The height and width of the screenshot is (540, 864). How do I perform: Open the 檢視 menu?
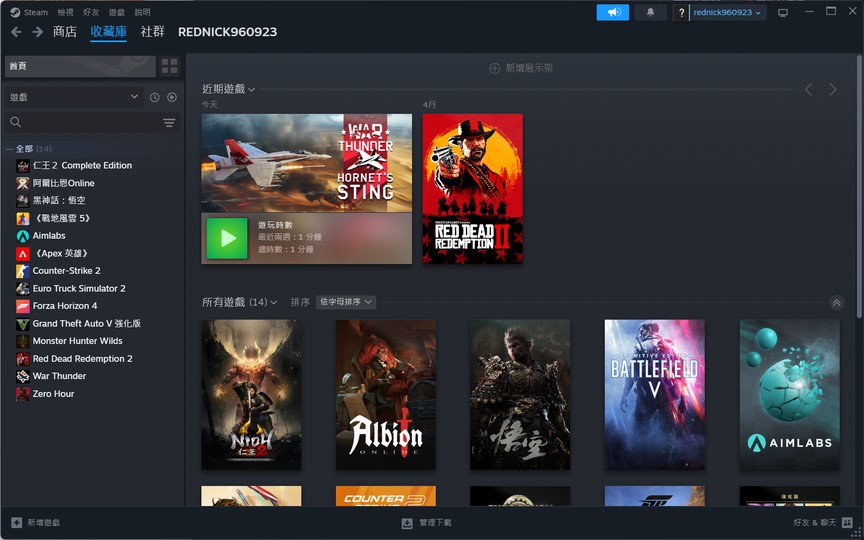66,12
